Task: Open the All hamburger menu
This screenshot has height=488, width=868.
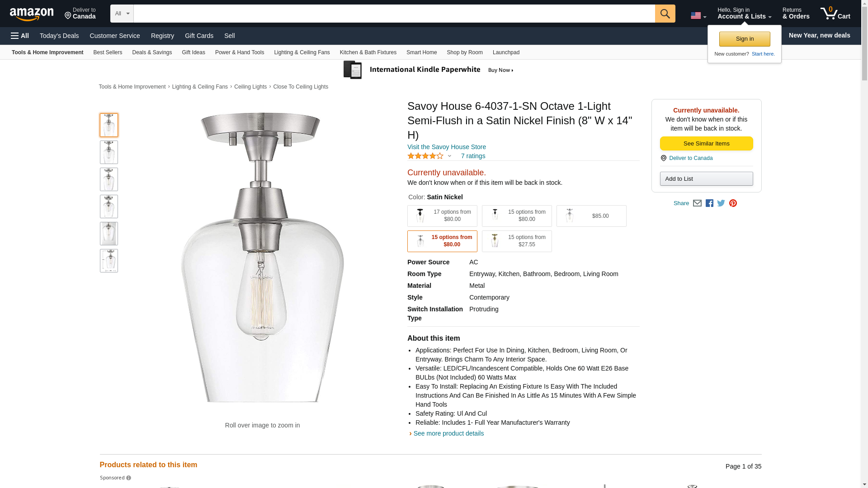Action: point(20,36)
